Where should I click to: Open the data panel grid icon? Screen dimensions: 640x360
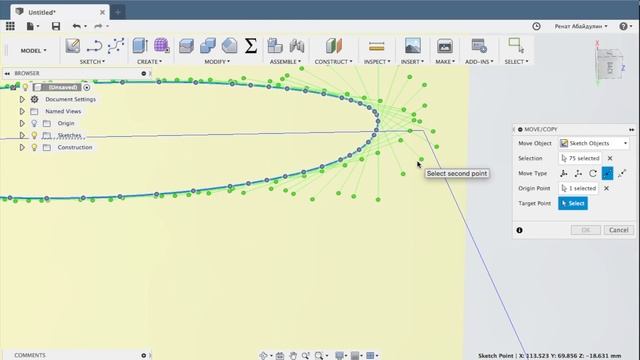(10, 26)
